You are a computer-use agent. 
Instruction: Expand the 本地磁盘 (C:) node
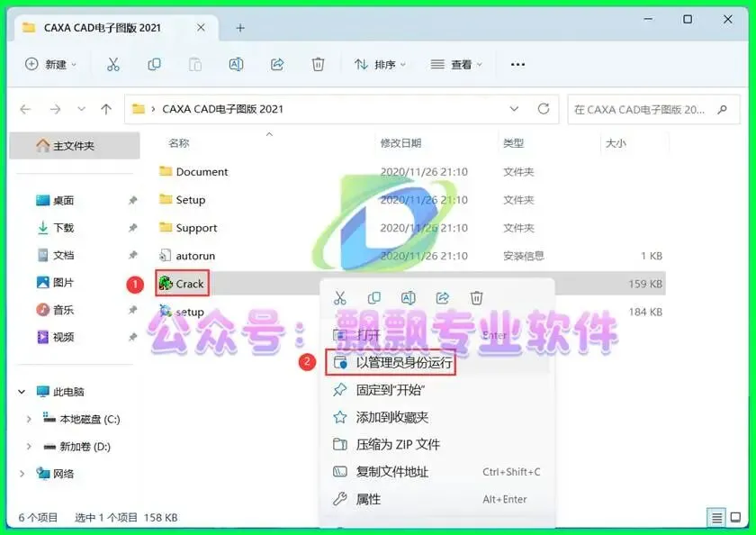[29, 419]
